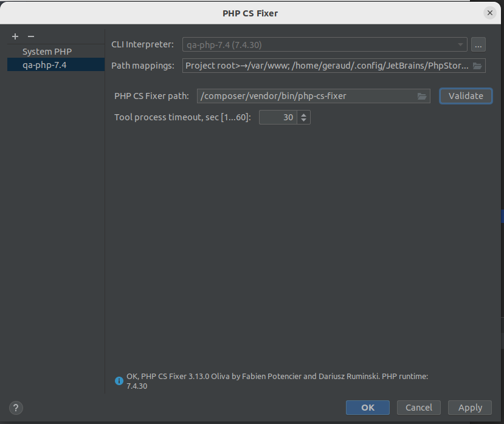
Task: Confirm settings with OK button
Action: [x=368, y=408]
